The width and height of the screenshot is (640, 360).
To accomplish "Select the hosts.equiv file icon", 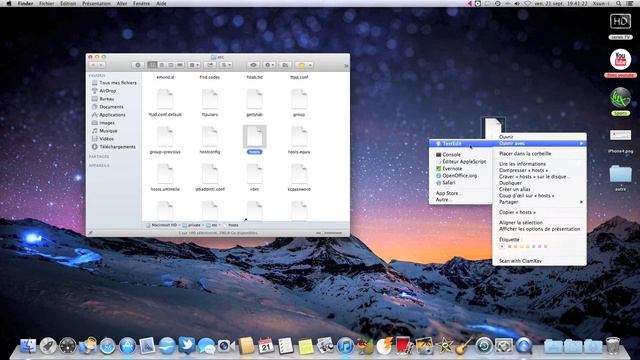I will tap(299, 137).
